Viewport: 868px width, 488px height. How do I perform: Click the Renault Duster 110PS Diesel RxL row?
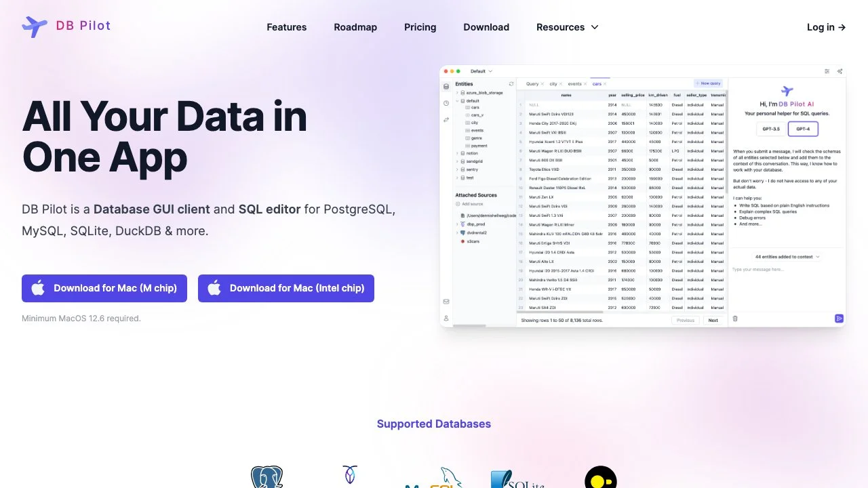622,188
